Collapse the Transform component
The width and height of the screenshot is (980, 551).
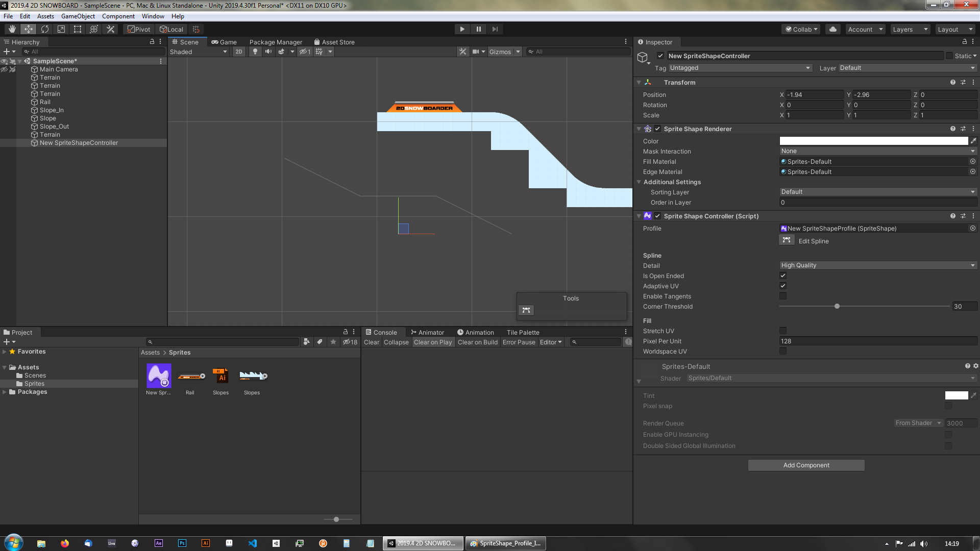639,82
